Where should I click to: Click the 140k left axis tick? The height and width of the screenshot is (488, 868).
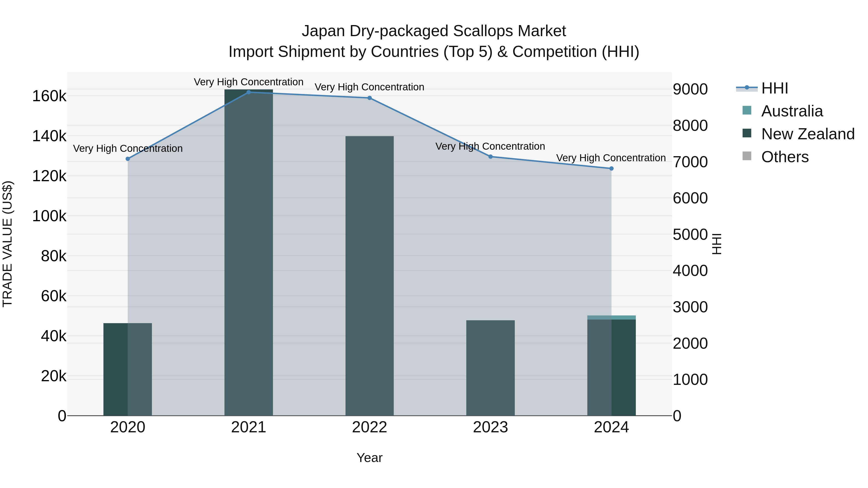(x=49, y=136)
